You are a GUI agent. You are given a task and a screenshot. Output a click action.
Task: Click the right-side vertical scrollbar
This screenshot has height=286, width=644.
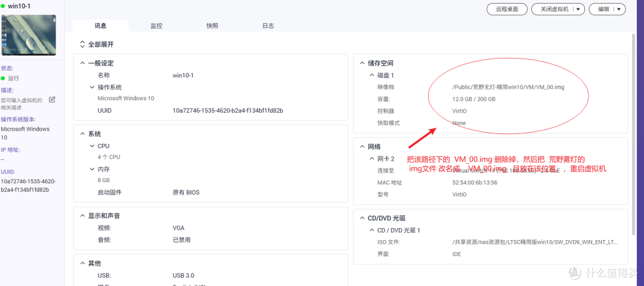(x=634, y=136)
